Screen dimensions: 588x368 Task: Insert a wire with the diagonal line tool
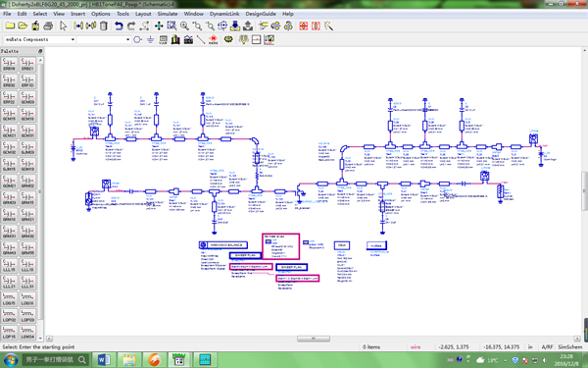tap(201, 39)
